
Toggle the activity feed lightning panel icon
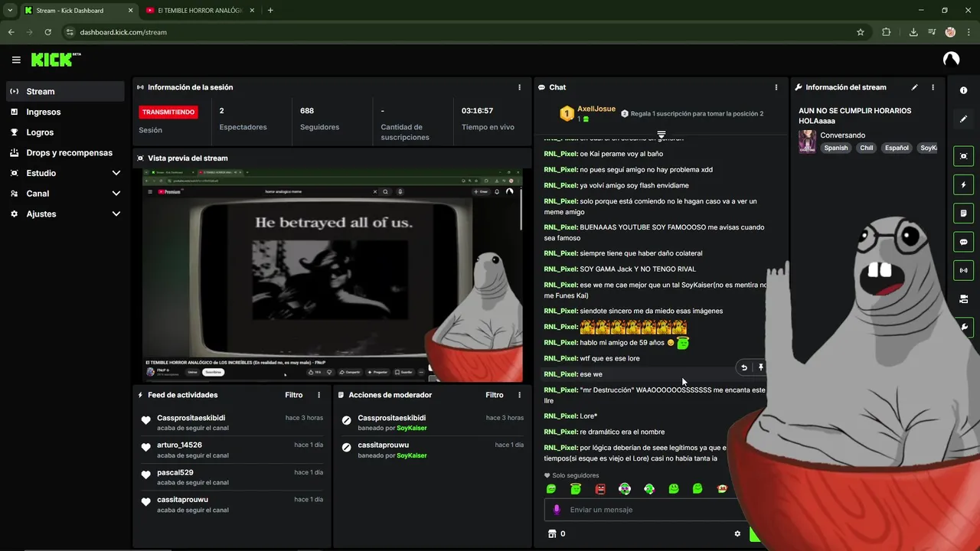pos(963,184)
